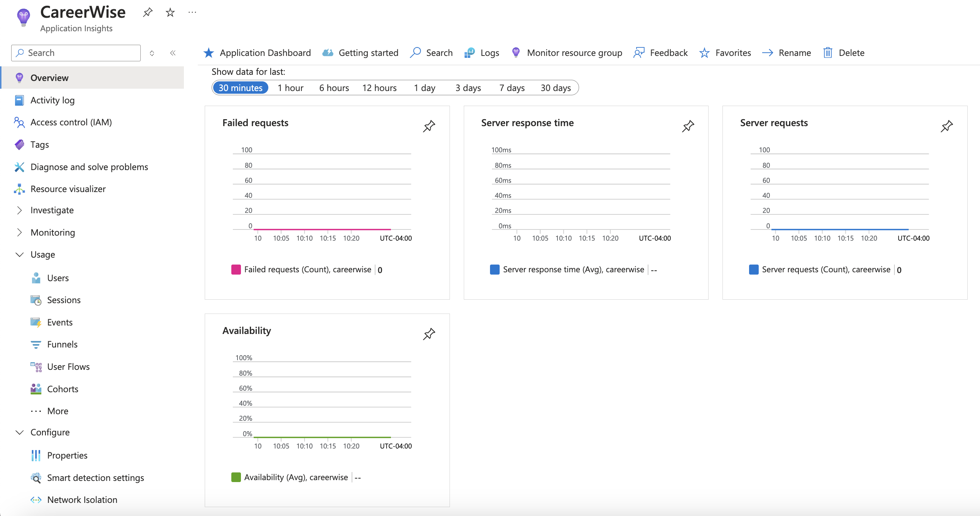Expand the Investigate section
The width and height of the screenshot is (980, 516).
tap(19, 210)
